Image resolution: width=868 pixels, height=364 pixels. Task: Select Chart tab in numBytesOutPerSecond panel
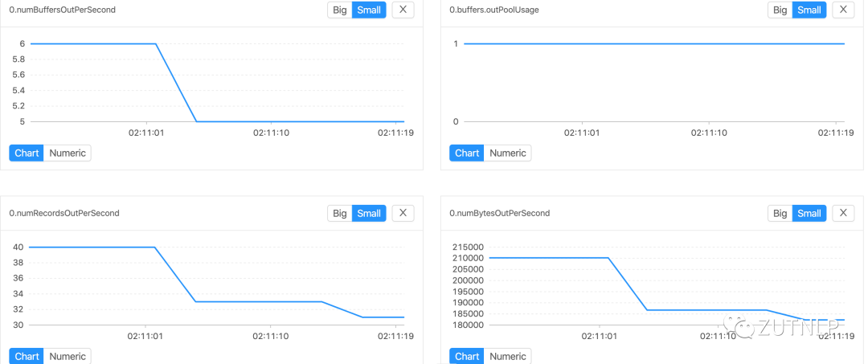pyautogui.click(x=467, y=356)
